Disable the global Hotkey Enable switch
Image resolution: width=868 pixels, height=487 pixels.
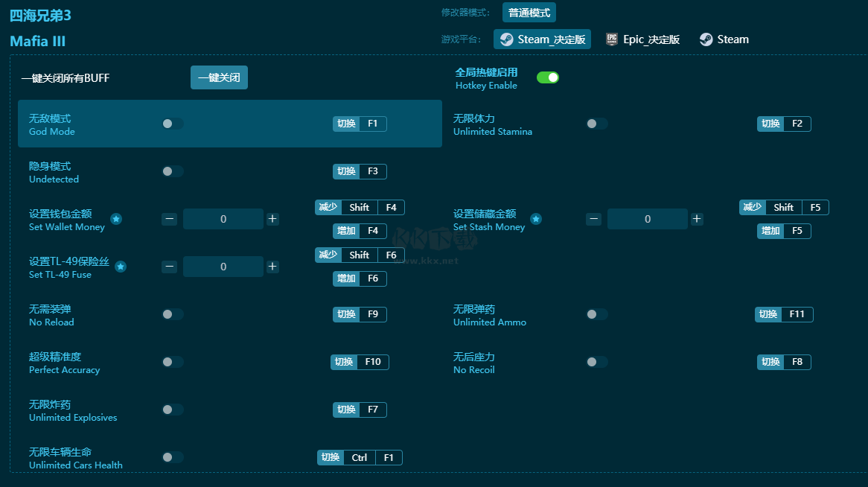click(x=548, y=77)
